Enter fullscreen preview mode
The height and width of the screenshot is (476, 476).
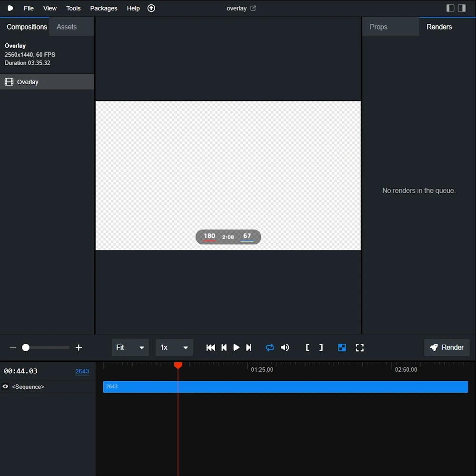click(x=359, y=347)
